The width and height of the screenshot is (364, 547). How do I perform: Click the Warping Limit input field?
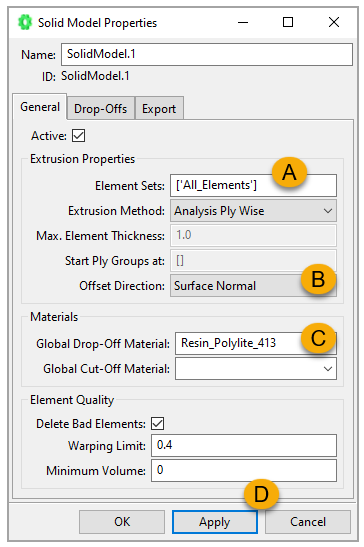click(244, 445)
